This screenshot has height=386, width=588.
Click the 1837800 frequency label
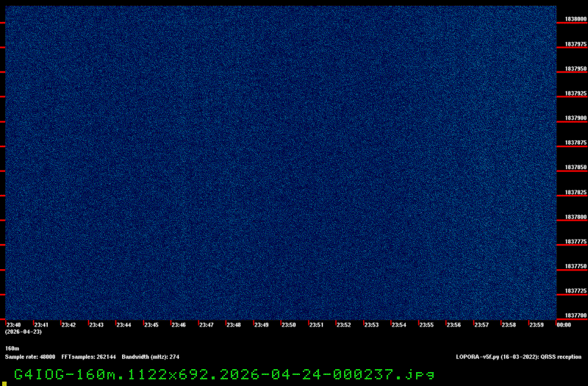[576, 218]
